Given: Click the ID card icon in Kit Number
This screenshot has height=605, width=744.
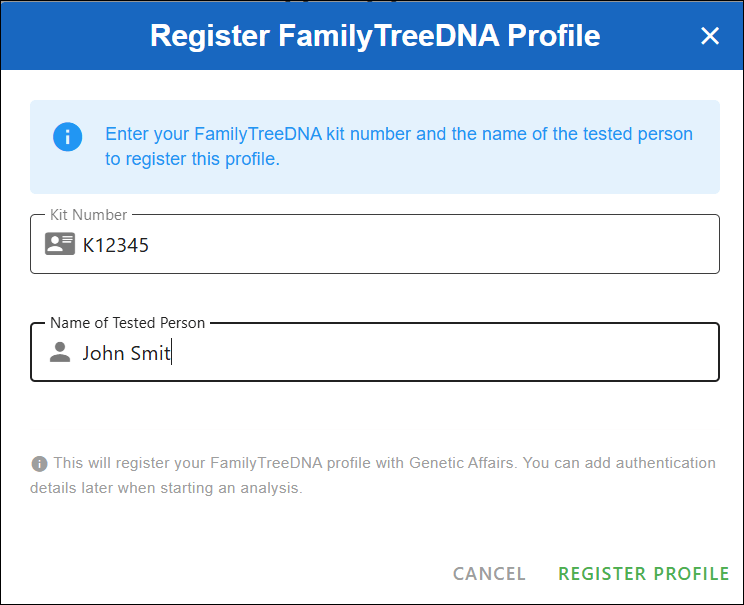Looking at the screenshot, I should pyautogui.click(x=60, y=244).
